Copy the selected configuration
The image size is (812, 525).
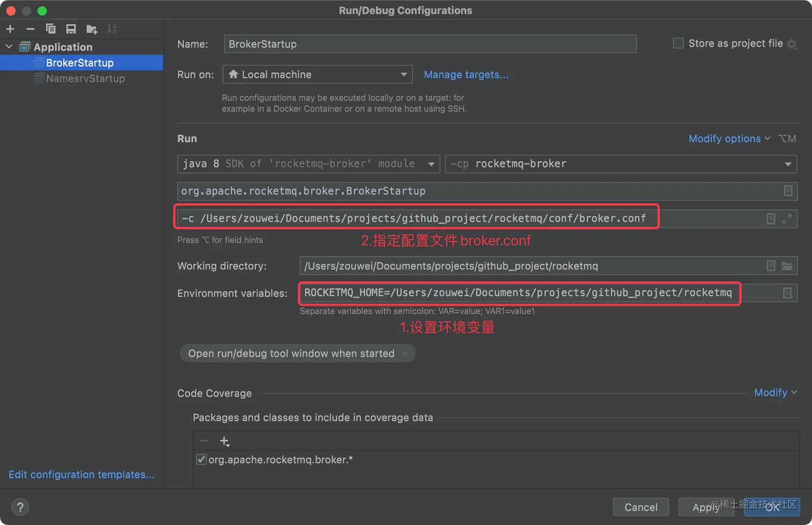click(50, 29)
